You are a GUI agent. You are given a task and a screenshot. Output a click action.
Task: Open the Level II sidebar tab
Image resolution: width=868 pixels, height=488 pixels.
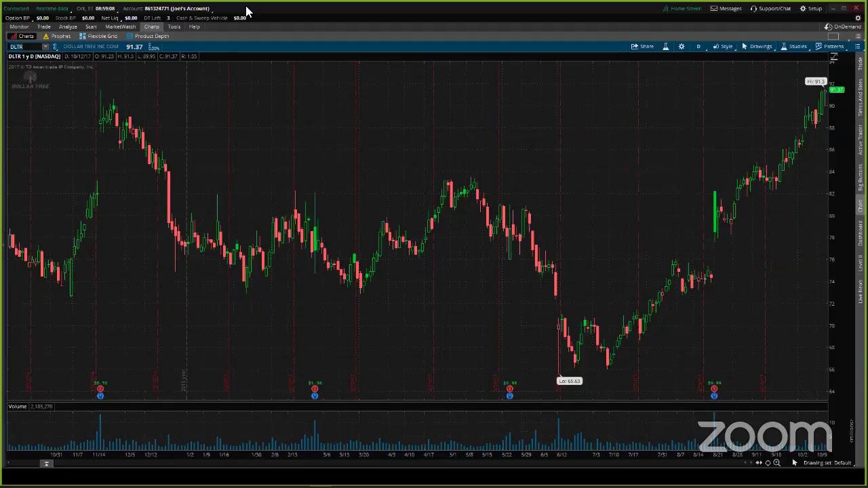pos(861,264)
